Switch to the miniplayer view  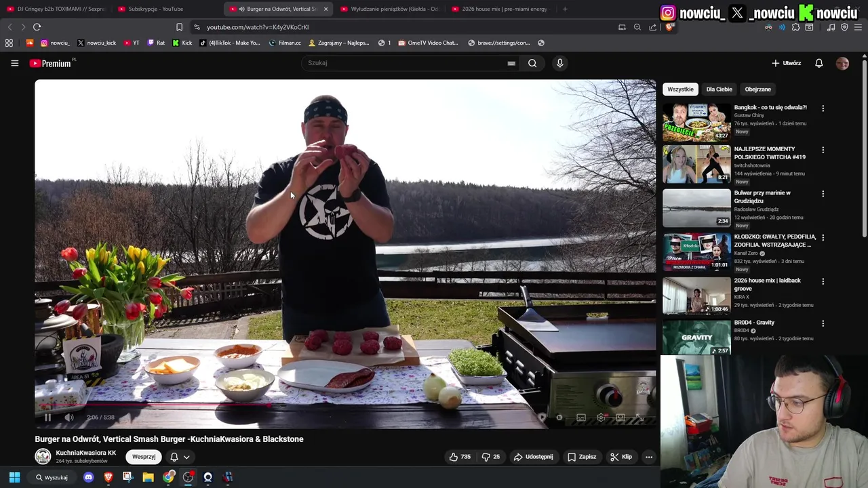tap(620, 418)
